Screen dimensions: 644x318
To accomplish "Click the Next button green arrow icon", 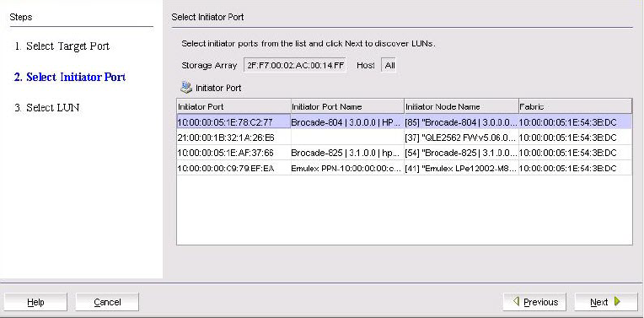I will coord(617,302).
